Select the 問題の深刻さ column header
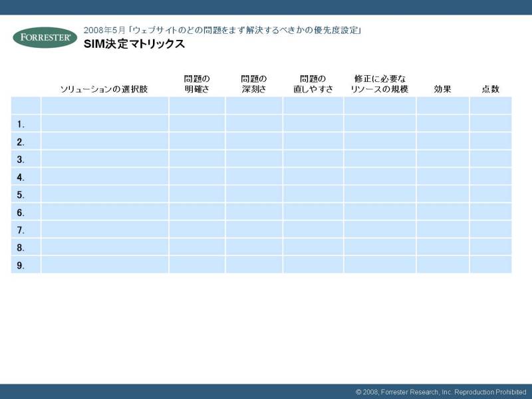This screenshot has width=532, height=399. pyautogui.click(x=254, y=84)
